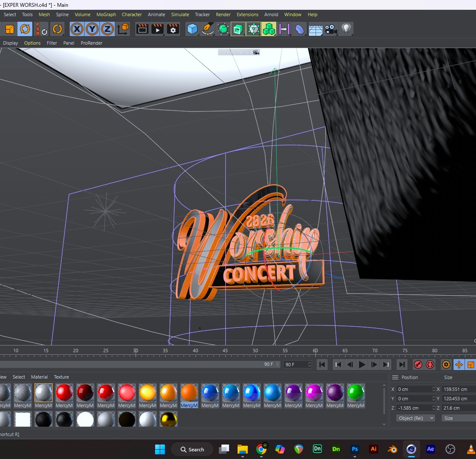Open the Edit Render Settings icon
This screenshot has width=476, height=459.
point(173,29)
